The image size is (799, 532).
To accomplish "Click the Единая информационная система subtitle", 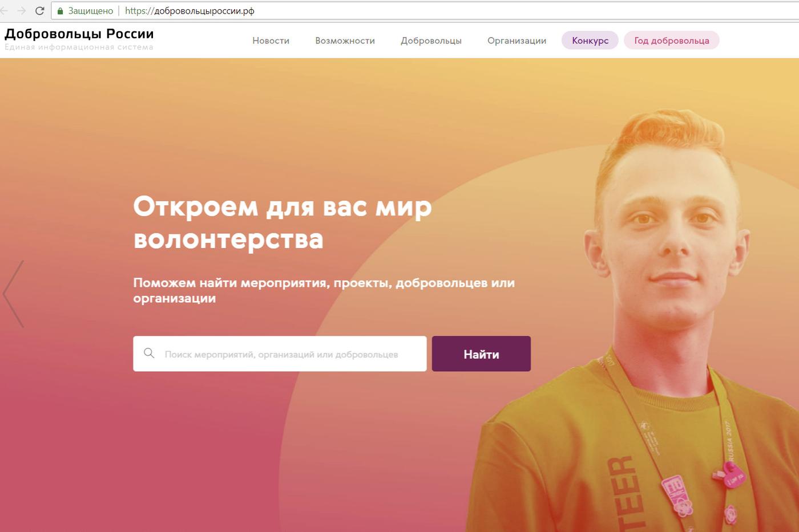I will coord(79,47).
